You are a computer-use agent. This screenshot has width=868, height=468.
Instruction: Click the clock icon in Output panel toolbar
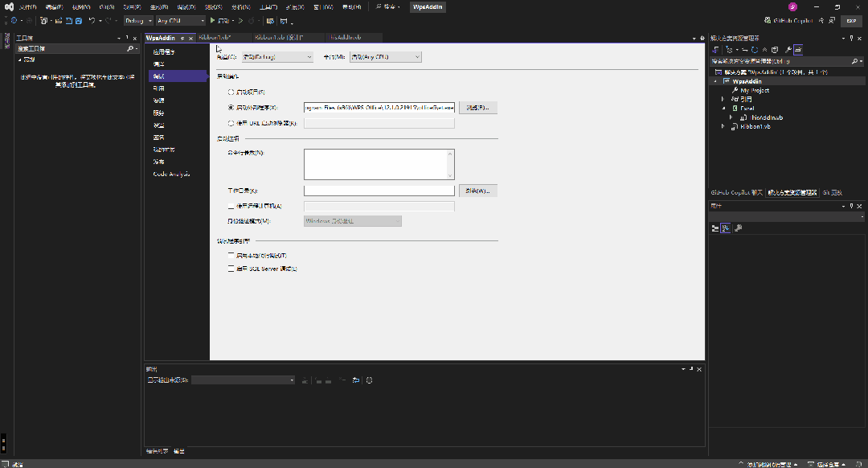pyautogui.click(x=369, y=380)
